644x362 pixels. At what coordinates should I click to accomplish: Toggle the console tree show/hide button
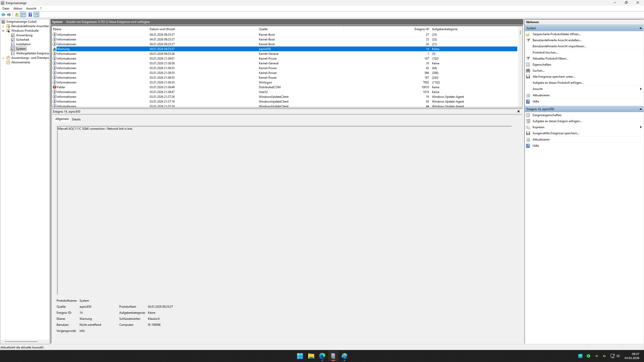coord(23,15)
